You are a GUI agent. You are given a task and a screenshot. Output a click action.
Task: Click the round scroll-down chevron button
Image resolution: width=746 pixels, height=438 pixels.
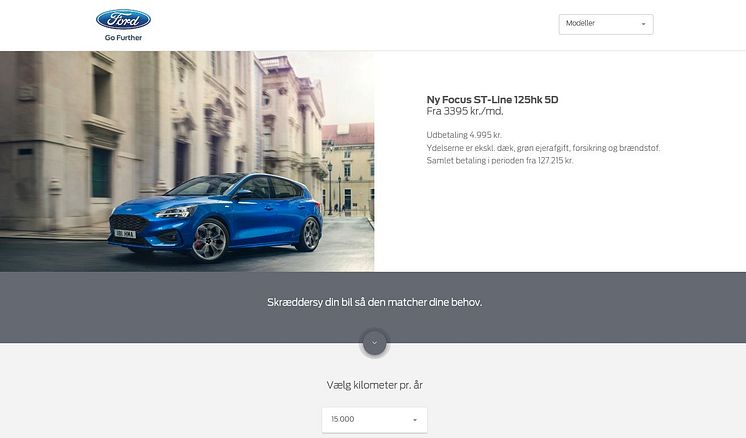point(374,343)
